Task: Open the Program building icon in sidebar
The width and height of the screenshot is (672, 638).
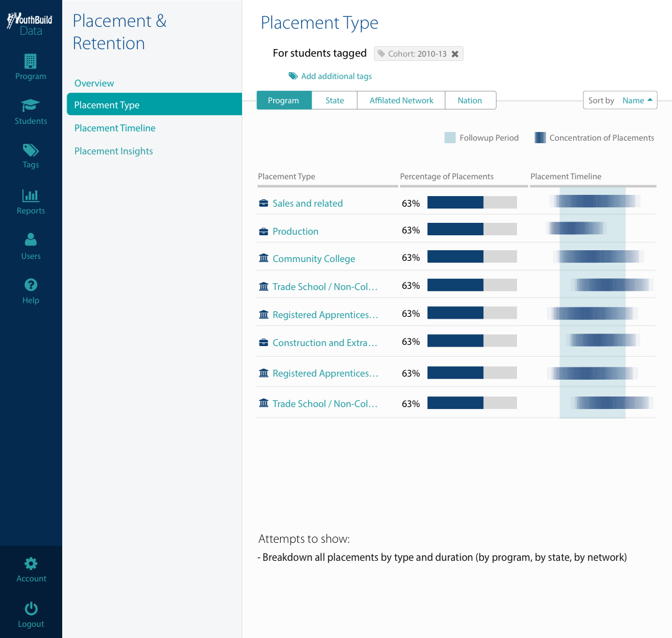Action: [30, 62]
